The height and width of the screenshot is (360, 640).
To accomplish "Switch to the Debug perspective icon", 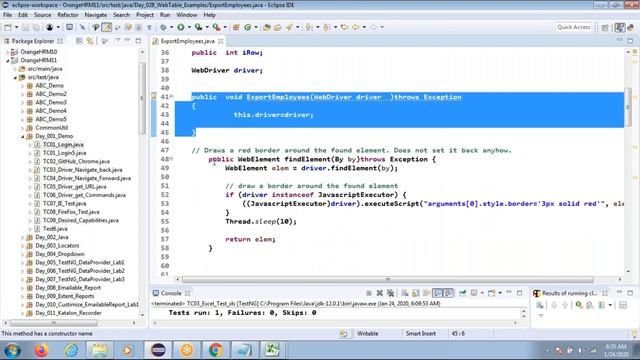I will [631, 27].
